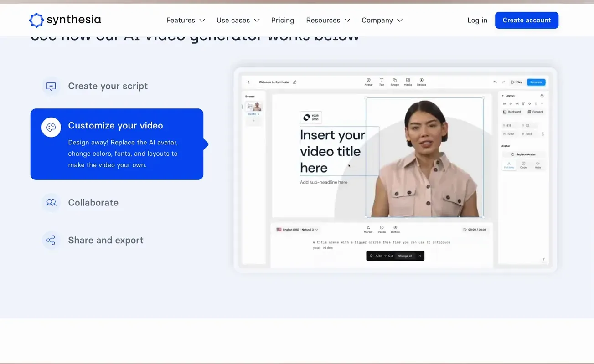Click the Synthesia logo in header

coord(65,20)
